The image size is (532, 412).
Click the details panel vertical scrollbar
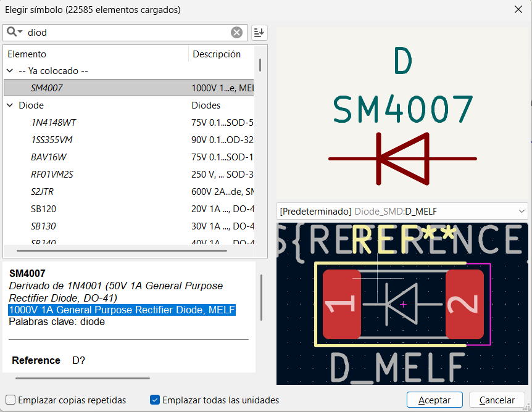(261, 297)
